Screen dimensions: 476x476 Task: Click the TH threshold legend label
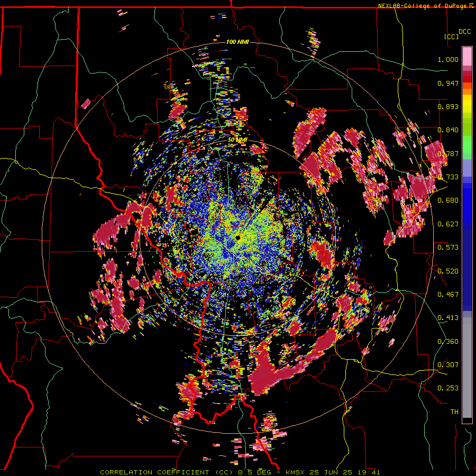pyautogui.click(x=454, y=412)
